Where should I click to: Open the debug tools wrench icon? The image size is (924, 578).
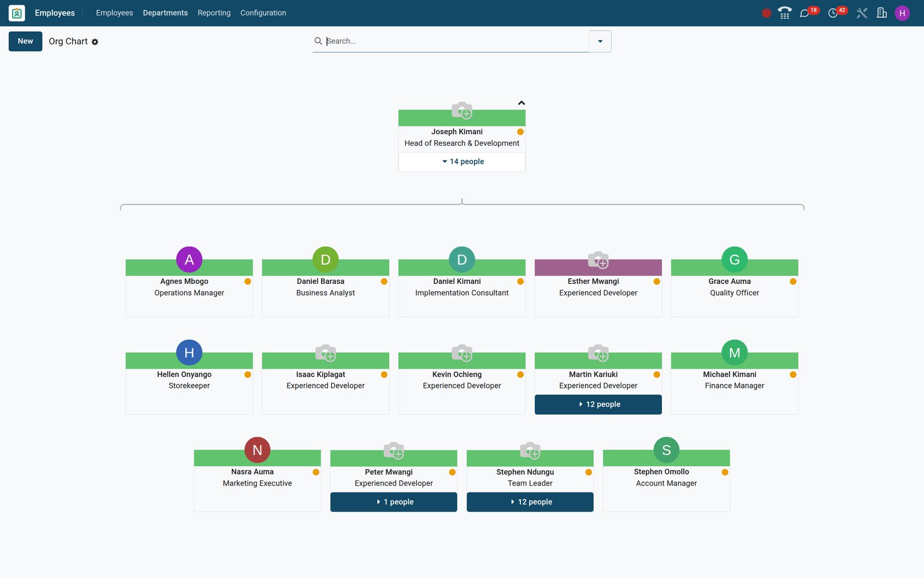[862, 13]
